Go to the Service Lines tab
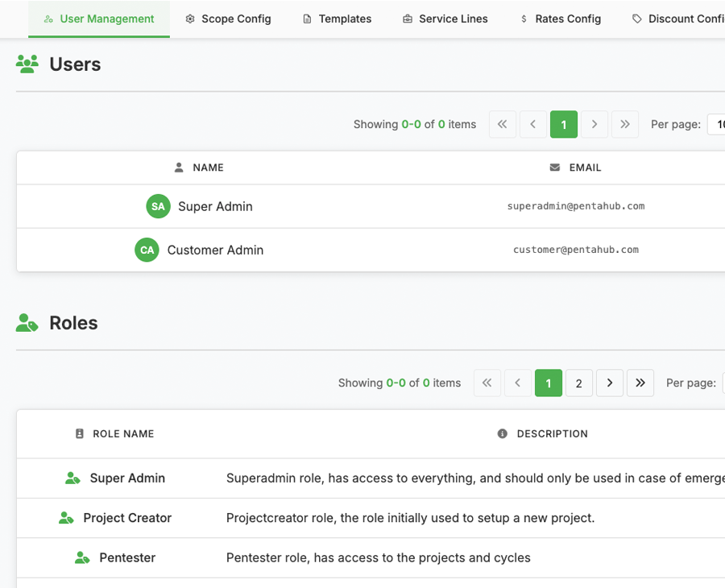Image resolution: width=725 pixels, height=588 pixels. point(445,19)
